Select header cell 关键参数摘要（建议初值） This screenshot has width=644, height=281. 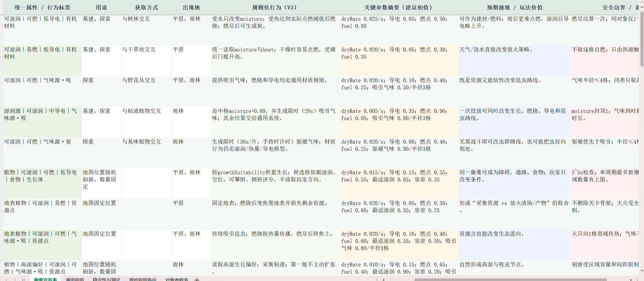coord(399,7)
